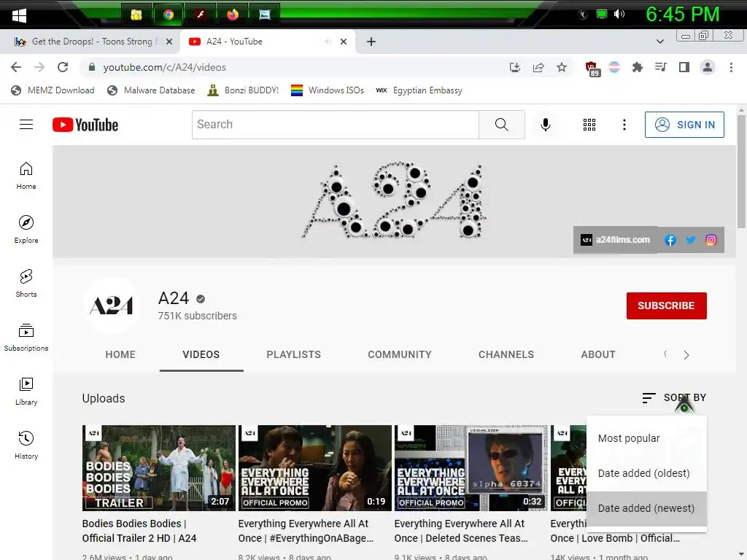Open Chrome profile avatar
Screen dimensions: 747x560
[708, 67]
